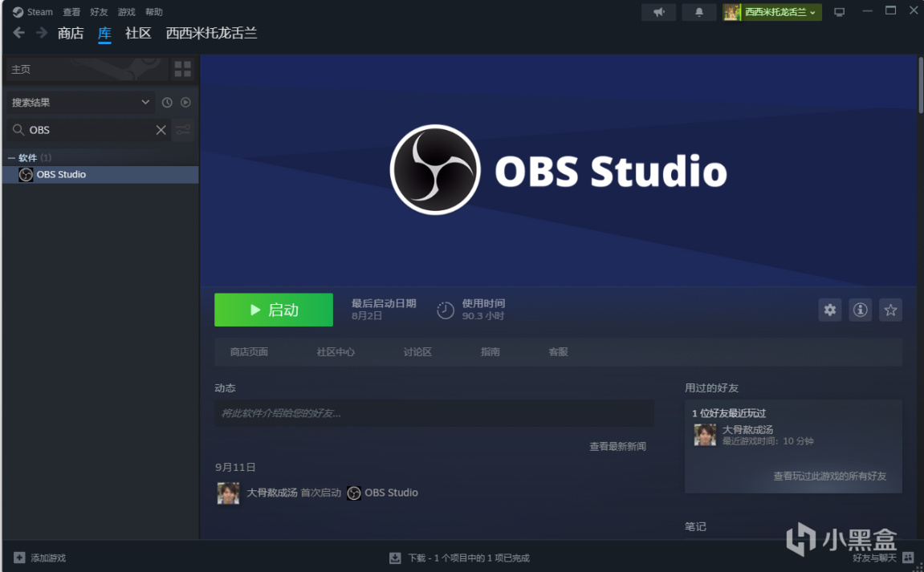Click the 笔记 section heading
Image resolution: width=924 pixels, height=572 pixels.
point(695,526)
